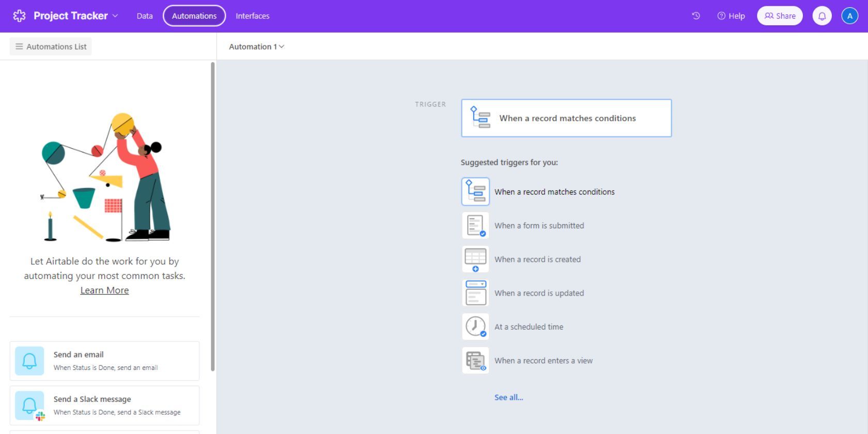Choose the Send a Slack message template
The height and width of the screenshot is (434, 868).
click(x=104, y=406)
